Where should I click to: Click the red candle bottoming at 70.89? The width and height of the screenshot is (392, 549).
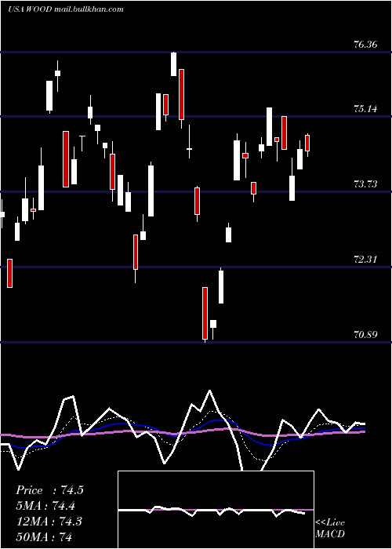pos(205,314)
